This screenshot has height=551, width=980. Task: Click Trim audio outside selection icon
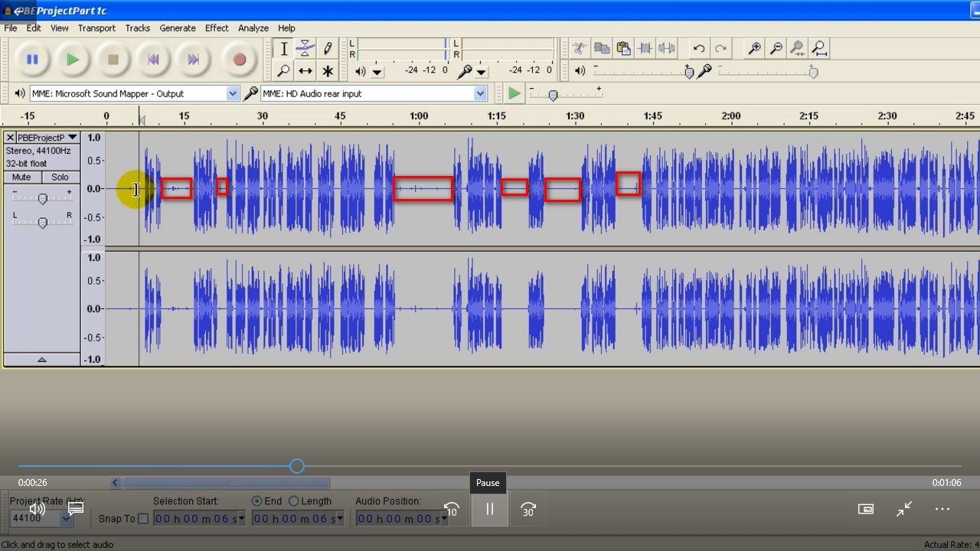tap(645, 48)
